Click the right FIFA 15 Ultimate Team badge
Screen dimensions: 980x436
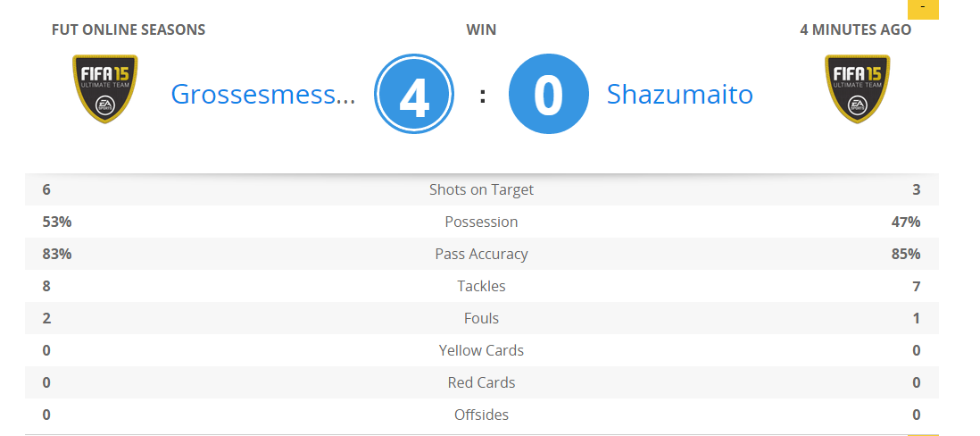858,88
